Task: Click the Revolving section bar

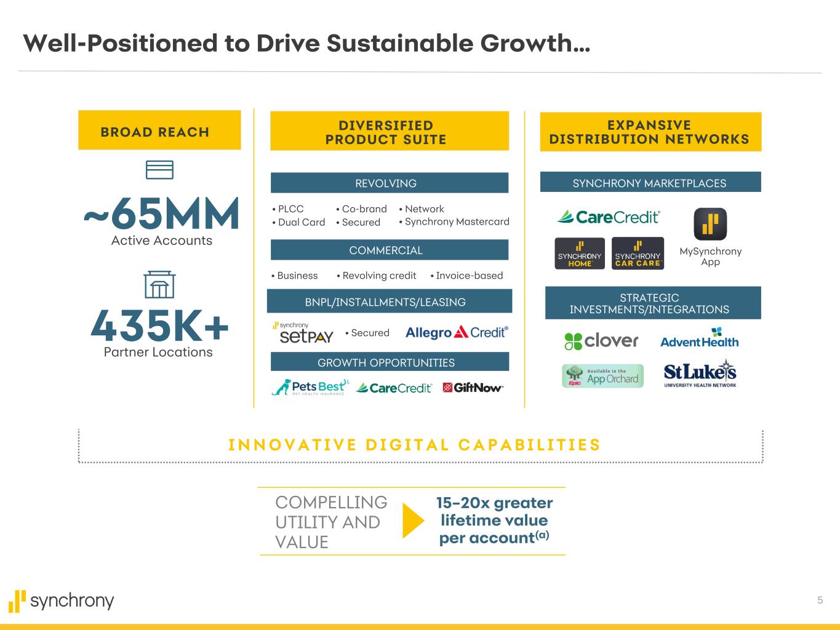Action: point(389,183)
